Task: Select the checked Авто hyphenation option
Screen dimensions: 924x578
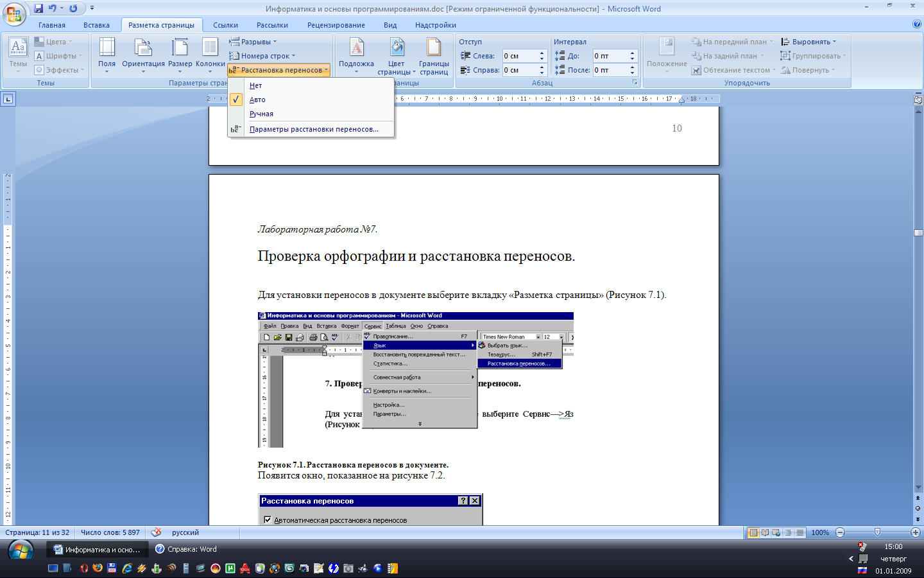Action: pyautogui.click(x=311, y=100)
